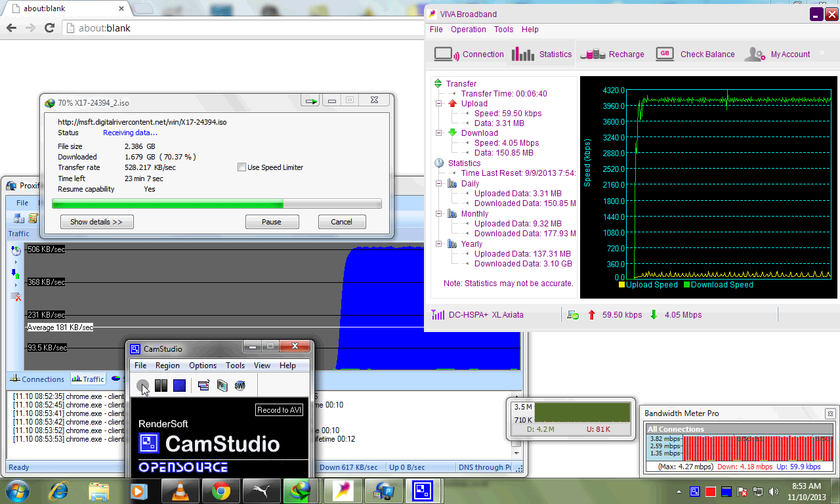Image resolution: width=840 pixels, height=504 pixels.
Task: Open CamStudio Options menu
Action: point(203,366)
